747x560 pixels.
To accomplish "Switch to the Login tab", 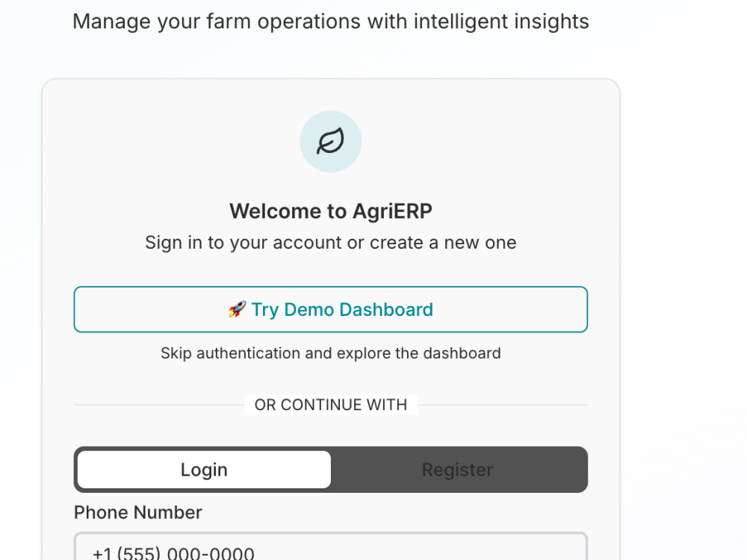I will [x=204, y=470].
